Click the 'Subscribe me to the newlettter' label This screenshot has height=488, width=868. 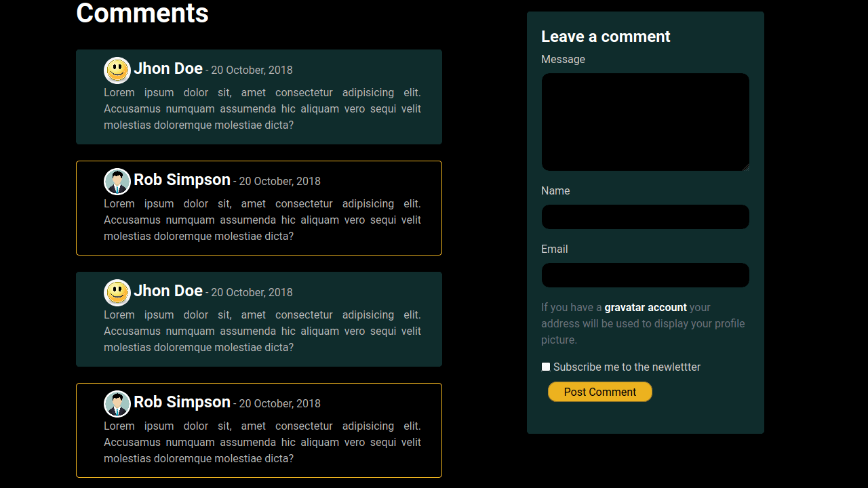[627, 367]
